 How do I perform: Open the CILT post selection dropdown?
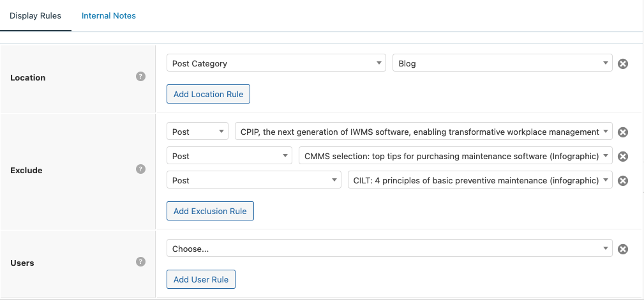pyautogui.click(x=479, y=180)
